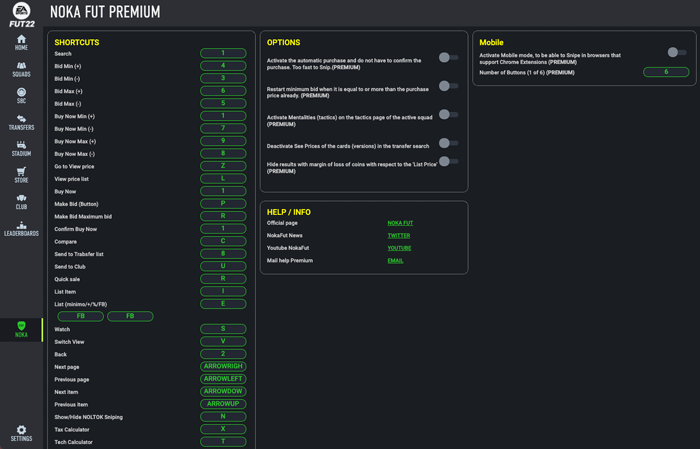Edit the Bid Min (-) shortcut field
Viewport: 700px width, 449px height.
(x=223, y=78)
